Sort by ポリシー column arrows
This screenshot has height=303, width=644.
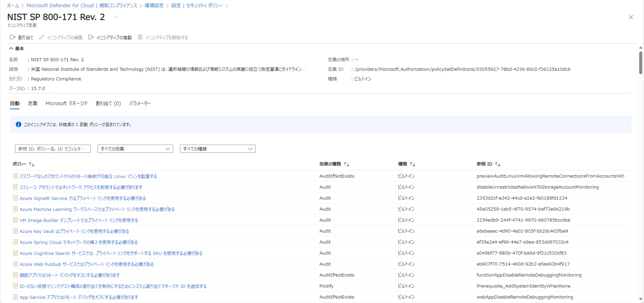[x=32, y=164]
